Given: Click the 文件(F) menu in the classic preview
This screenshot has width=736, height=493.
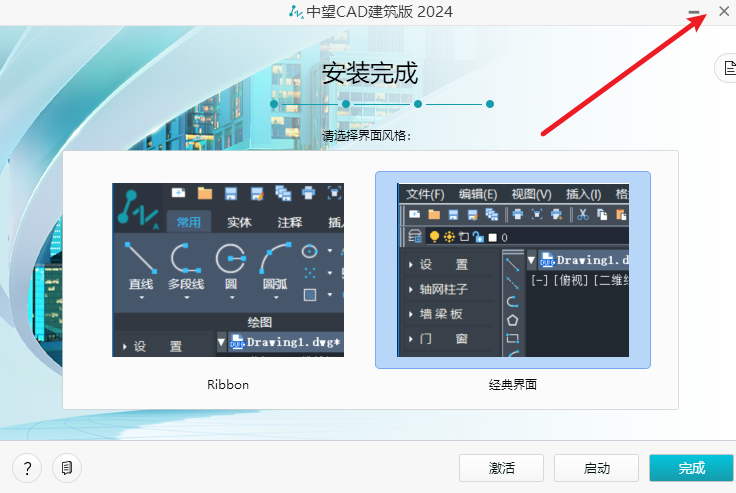Looking at the screenshot, I should tap(424, 194).
